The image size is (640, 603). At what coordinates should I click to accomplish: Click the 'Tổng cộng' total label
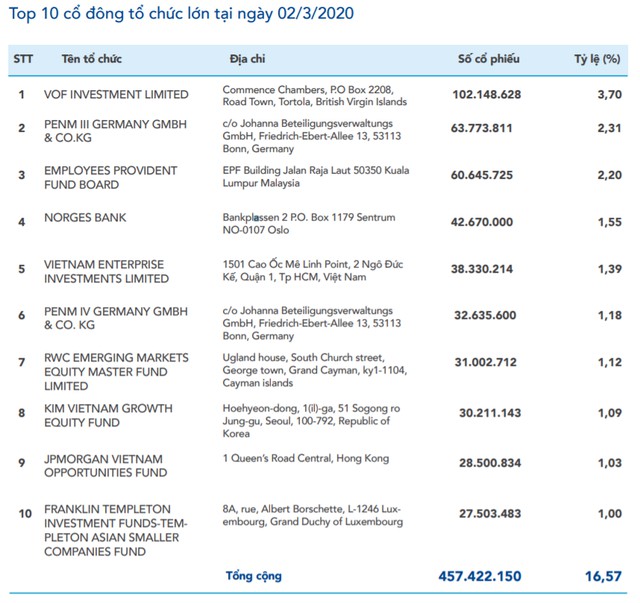[254, 576]
